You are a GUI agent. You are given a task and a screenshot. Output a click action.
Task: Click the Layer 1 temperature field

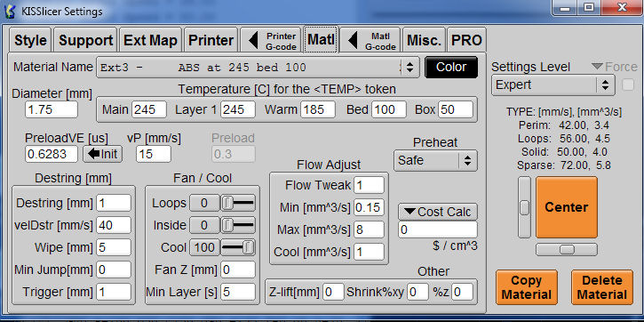click(238, 109)
